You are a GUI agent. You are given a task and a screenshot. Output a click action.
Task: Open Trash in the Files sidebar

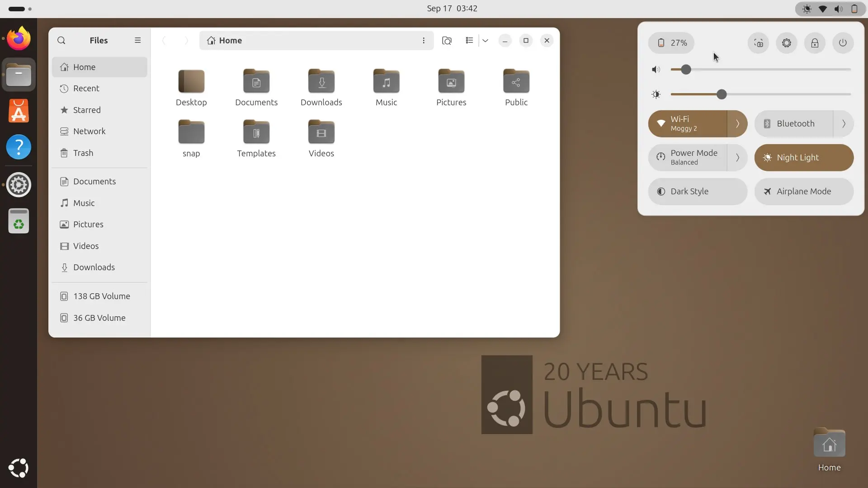[x=99, y=153]
